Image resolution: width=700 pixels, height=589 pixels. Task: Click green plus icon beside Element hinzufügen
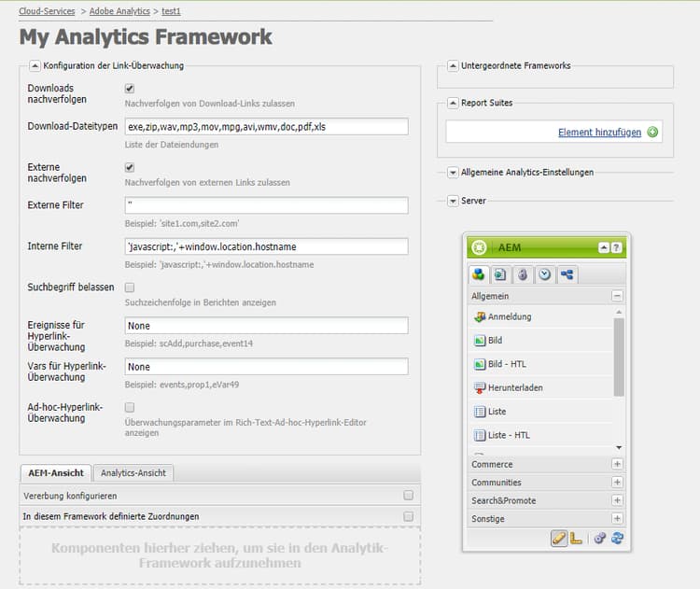(x=652, y=133)
